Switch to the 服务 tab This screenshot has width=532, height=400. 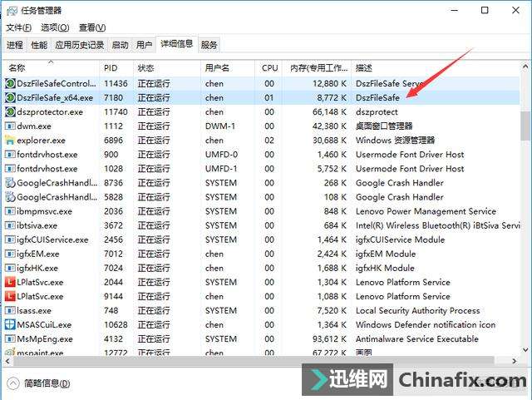point(209,45)
